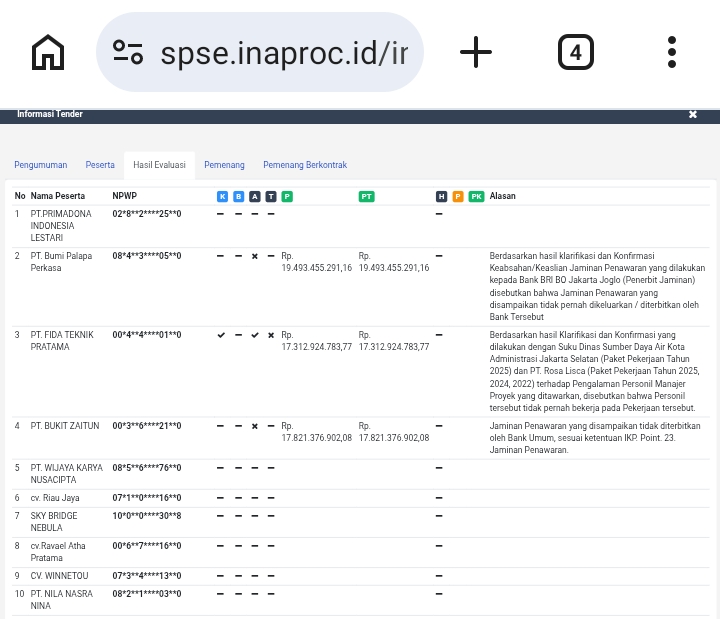720x619 pixels.
Task: Open tab switcher showing 4 tabs
Action: coord(576,52)
